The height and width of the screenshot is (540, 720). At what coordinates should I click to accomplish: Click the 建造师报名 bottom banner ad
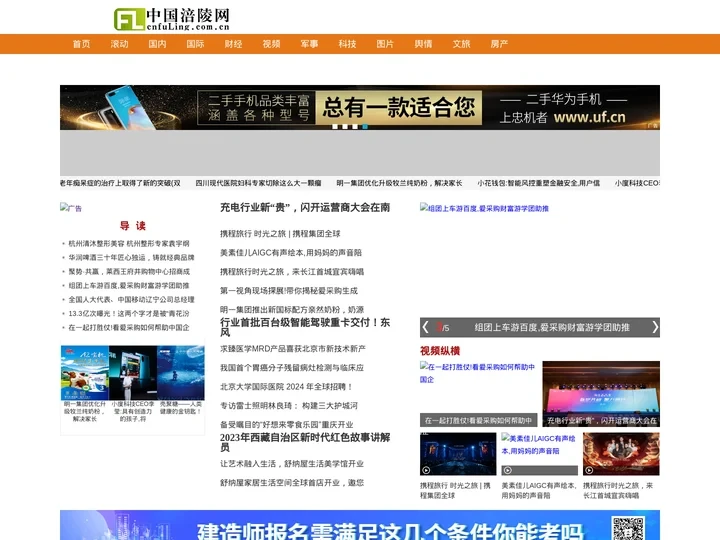(x=360, y=525)
